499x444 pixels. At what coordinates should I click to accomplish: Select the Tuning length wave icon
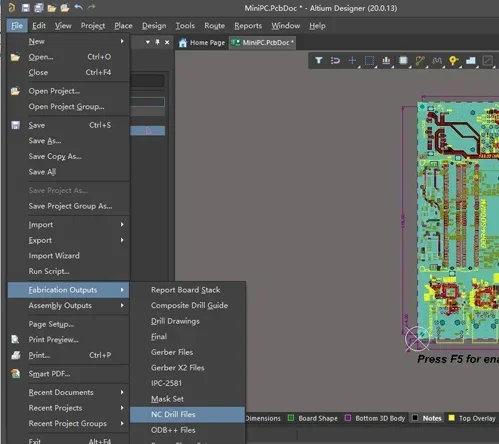click(437, 60)
